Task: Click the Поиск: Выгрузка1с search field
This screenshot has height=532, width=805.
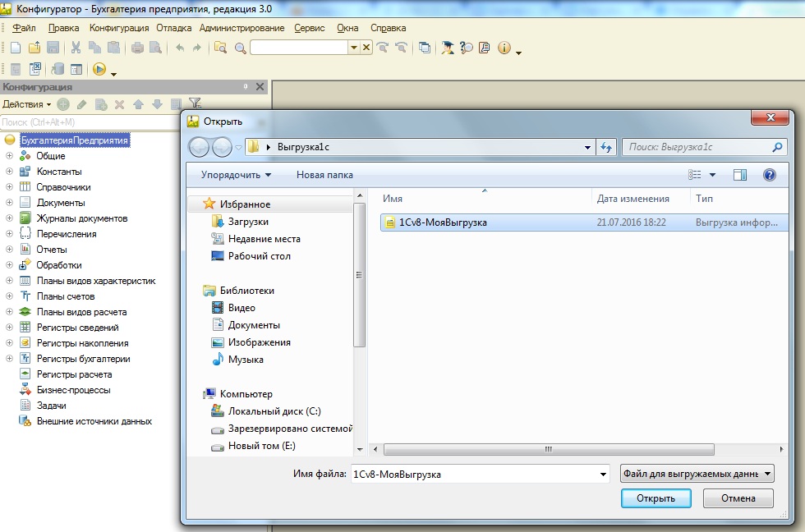Action: (x=705, y=147)
